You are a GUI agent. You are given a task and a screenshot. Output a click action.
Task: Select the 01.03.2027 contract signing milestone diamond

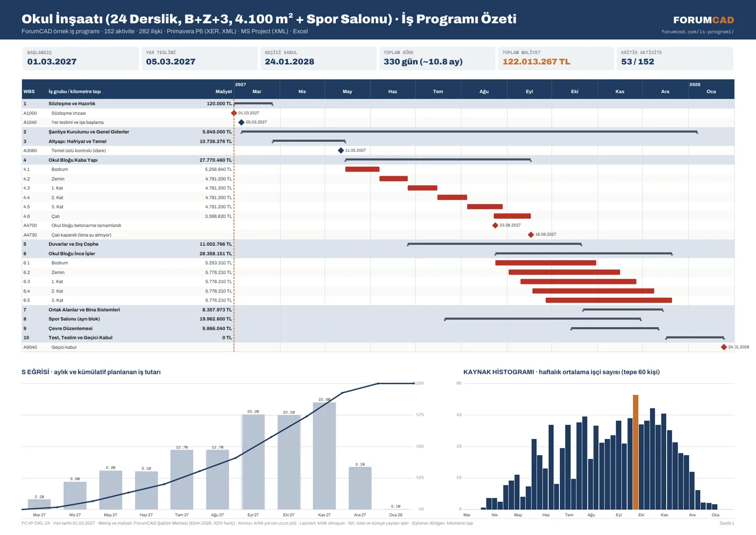[x=234, y=113]
